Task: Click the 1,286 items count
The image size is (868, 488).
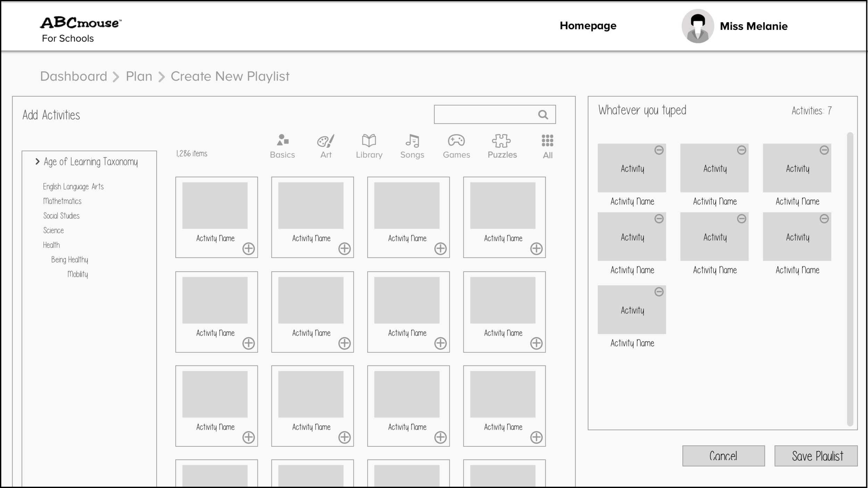Action: 192,153
